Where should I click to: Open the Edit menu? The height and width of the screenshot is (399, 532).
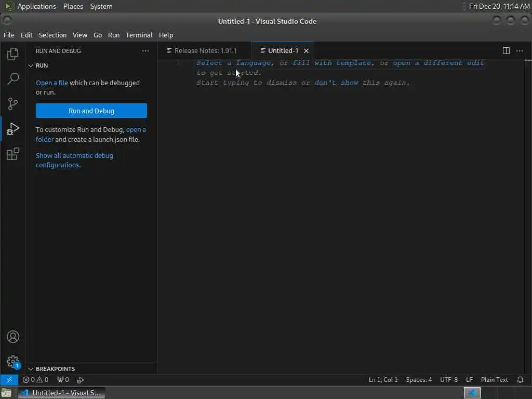pos(26,35)
